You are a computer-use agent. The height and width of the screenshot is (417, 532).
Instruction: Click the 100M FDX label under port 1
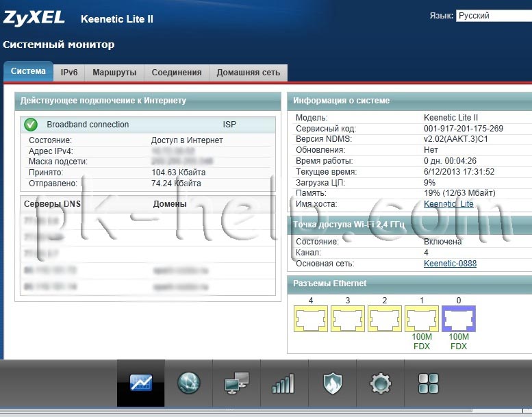point(422,341)
